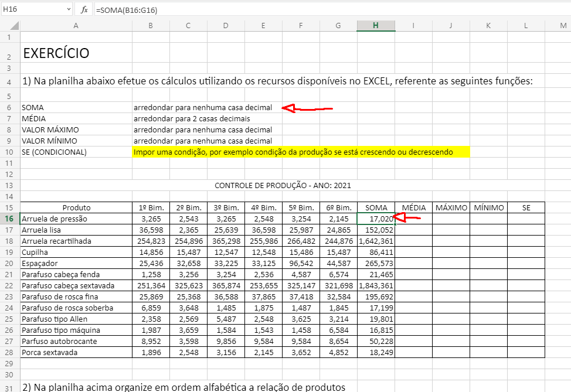
Task: Click the 'Parfuso autobrocante' product cell
Action: coord(76,342)
